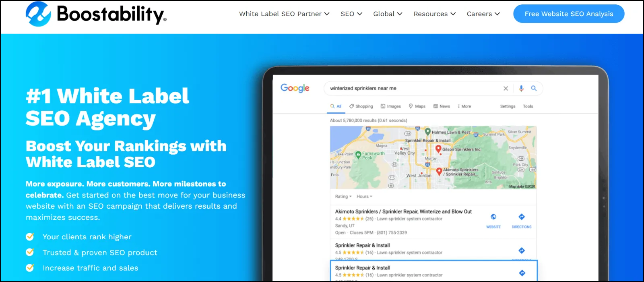The width and height of the screenshot is (644, 282).
Task: Click the Boost Your Rankings with White Label SEO subheading
Action: coord(126,154)
